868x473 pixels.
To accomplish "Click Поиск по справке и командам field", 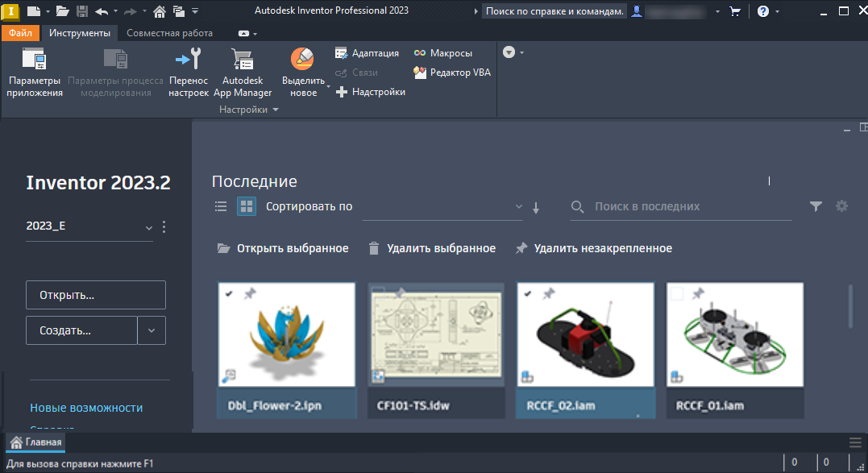I will click(554, 11).
